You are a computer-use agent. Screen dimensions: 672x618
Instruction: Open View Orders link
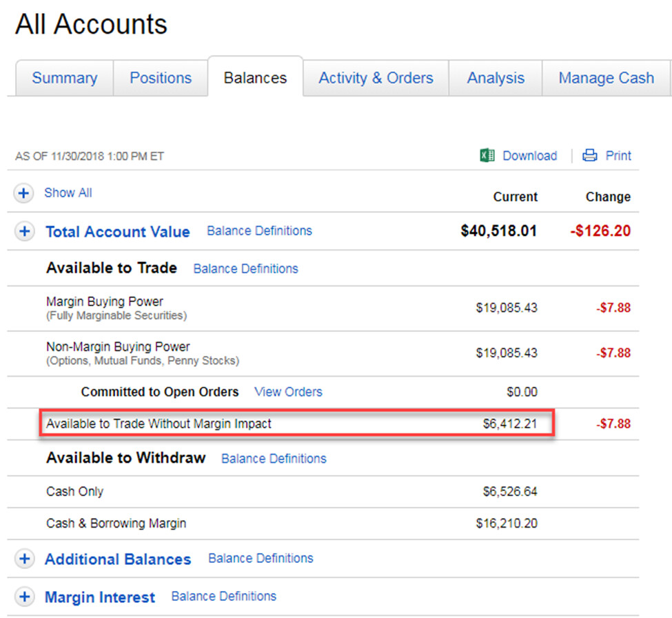[288, 392]
